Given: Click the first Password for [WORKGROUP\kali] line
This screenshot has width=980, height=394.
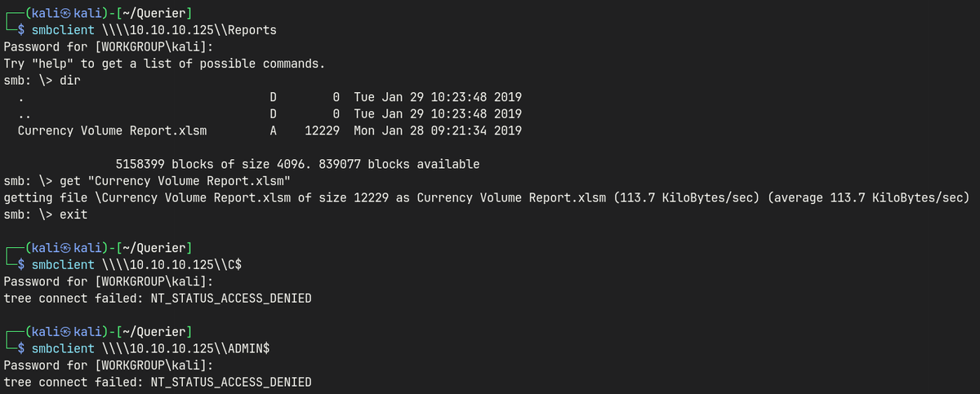Looking at the screenshot, I should point(108,46).
